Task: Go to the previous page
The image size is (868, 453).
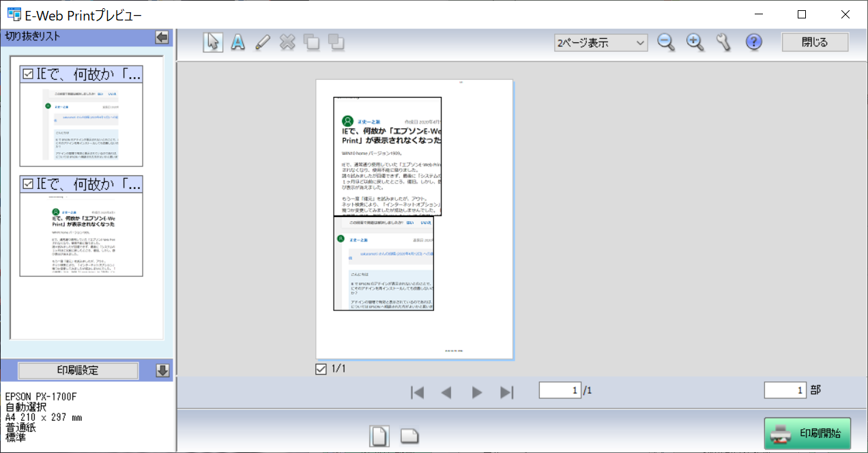Action: 446,392
